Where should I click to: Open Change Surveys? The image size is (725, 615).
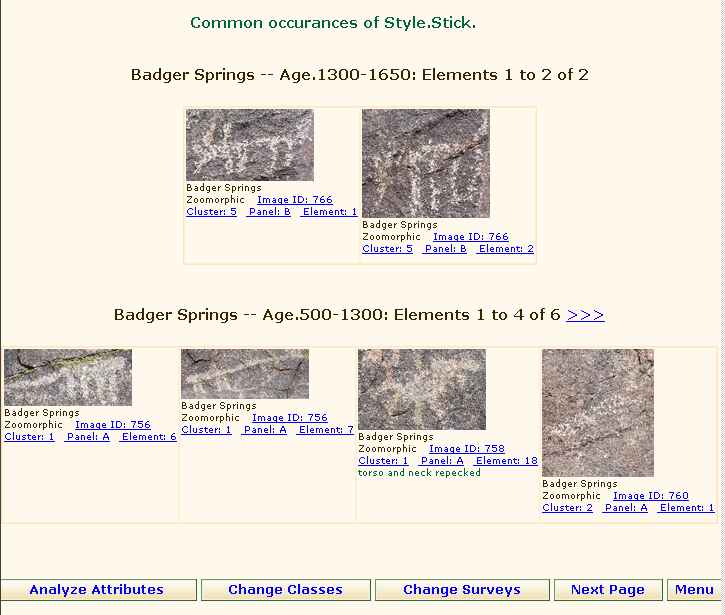(461, 590)
